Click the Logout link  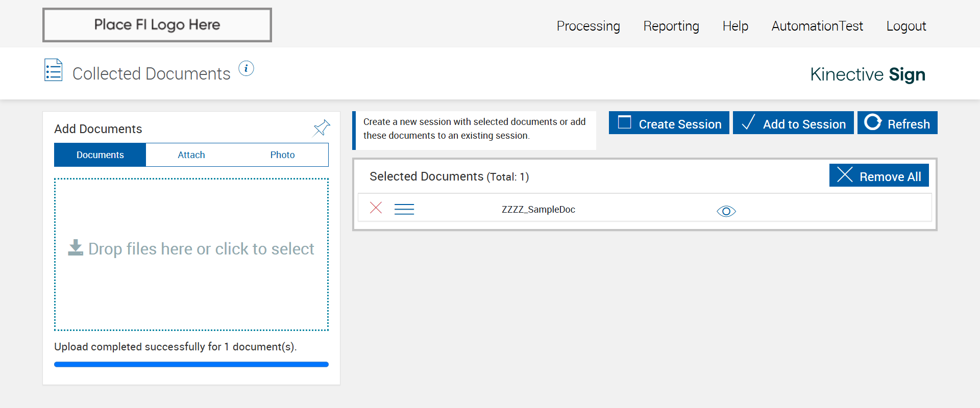tap(906, 26)
